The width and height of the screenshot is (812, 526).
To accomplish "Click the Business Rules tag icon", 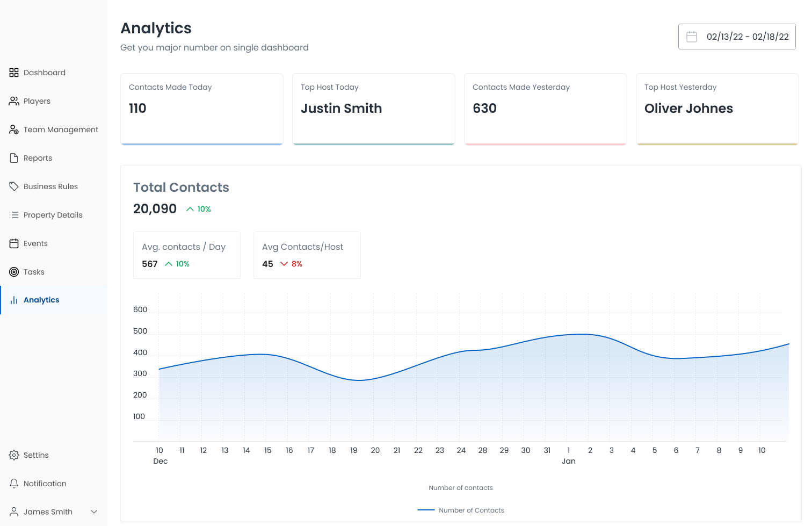I will tap(14, 186).
